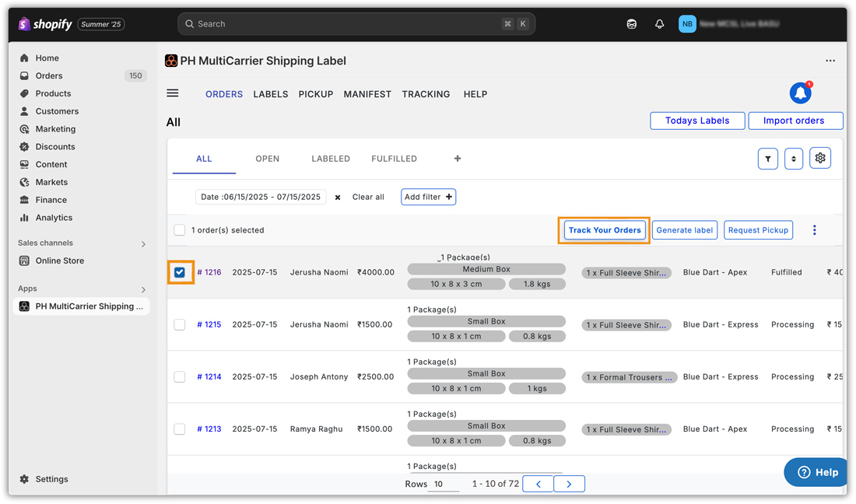Viewport: 856px width, 504px height.
Task: Open order # 1213 link
Action: coord(209,429)
